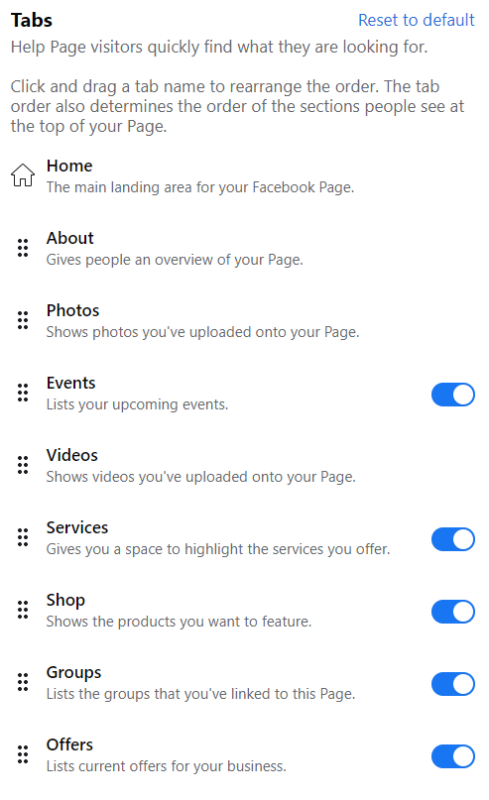Toggle off the Shop tab
This screenshot has width=489, height=800.
(x=453, y=612)
